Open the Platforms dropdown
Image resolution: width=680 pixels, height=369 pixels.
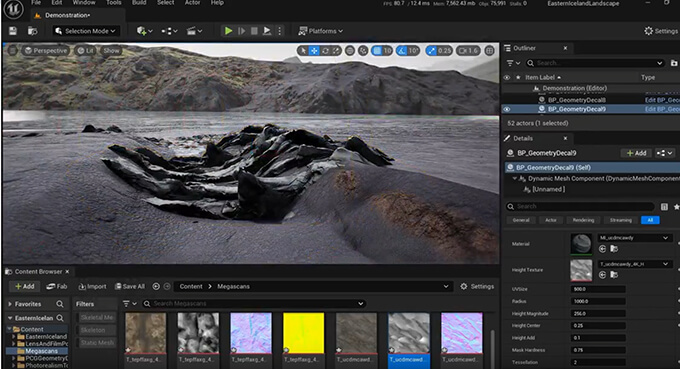(x=320, y=31)
